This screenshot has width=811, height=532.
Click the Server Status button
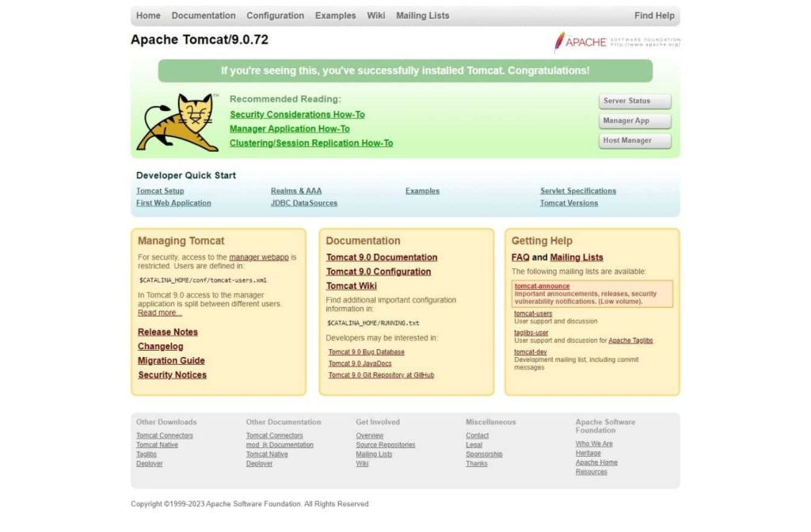tap(635, 101)
